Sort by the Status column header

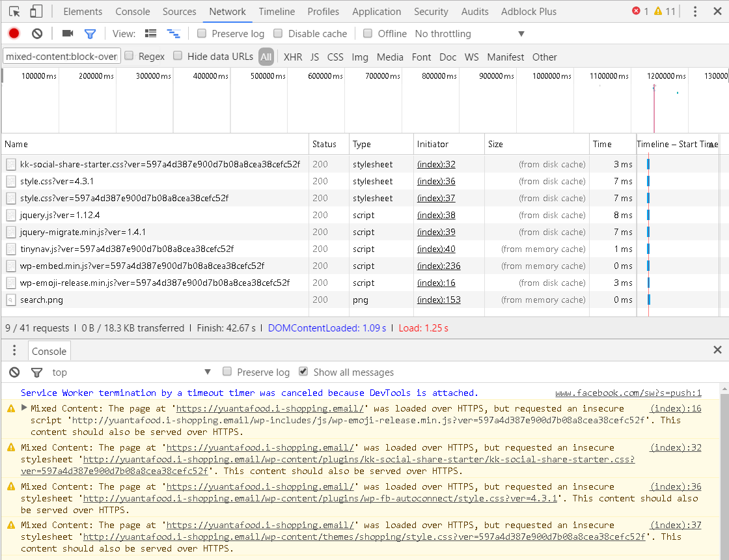[329, 144]
